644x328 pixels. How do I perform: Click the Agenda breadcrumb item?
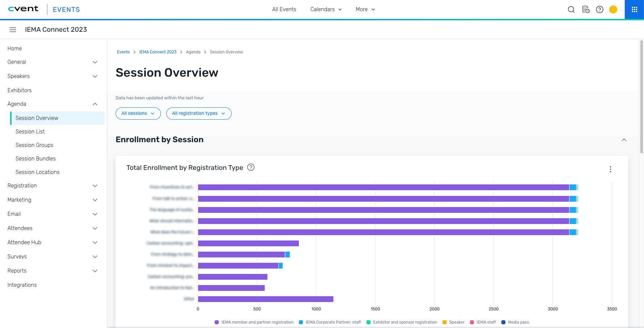click(193, 52)
